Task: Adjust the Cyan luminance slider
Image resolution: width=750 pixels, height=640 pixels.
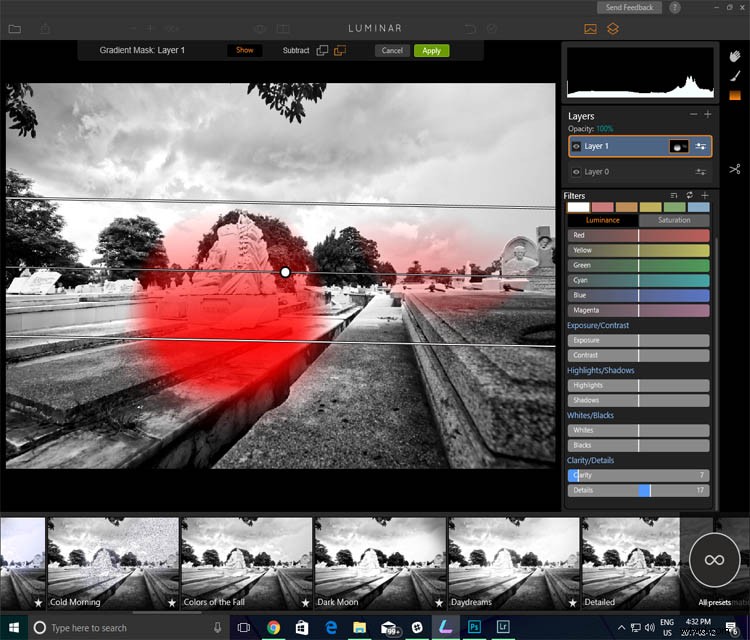Action: (x=639, y=280)
